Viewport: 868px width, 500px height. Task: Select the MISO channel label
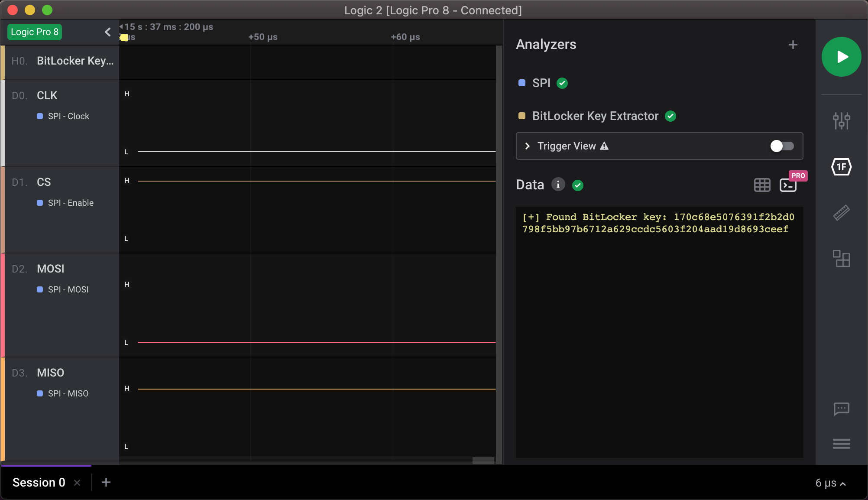[51, 372]
